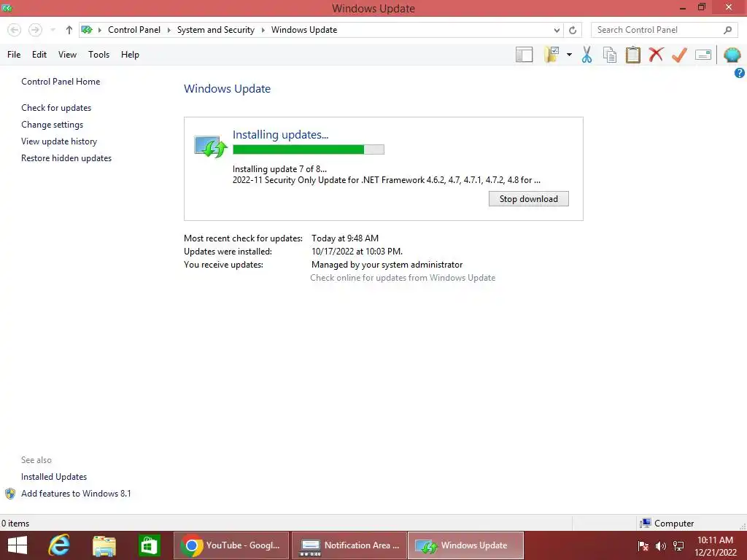The height and width of the screenshot is (560, 747).
Task: Toggle the navigation pane layout icon
Action: click(524, 55)
